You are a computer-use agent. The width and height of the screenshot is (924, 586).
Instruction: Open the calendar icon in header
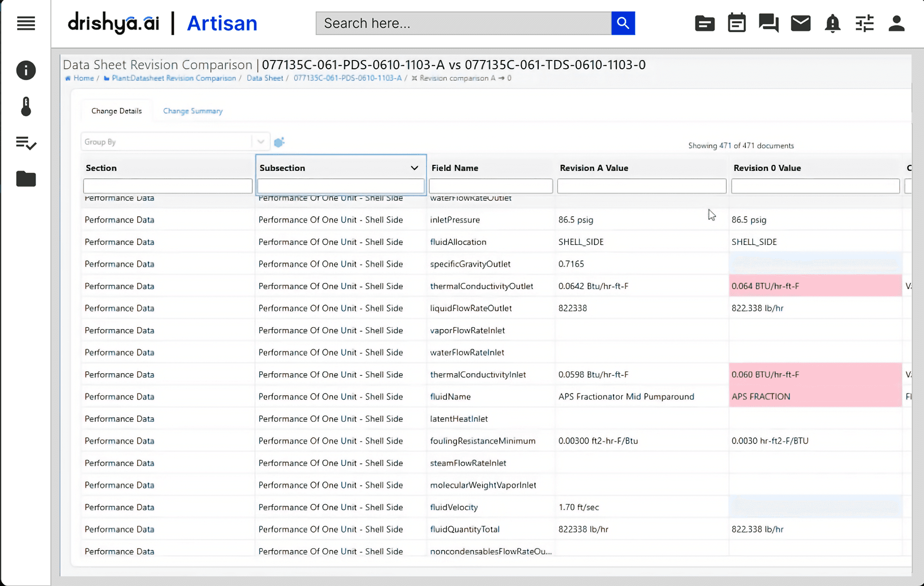pyautogui.click(x=736, y=23)
